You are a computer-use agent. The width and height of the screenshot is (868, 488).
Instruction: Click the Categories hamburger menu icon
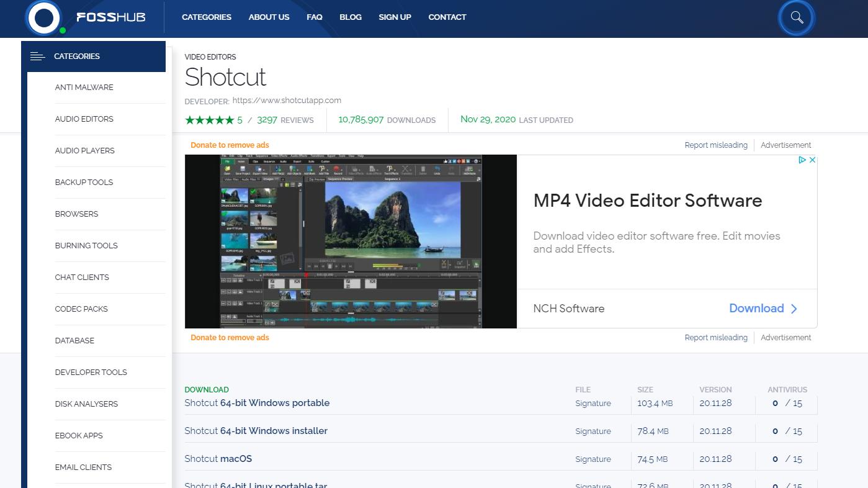pos(38,56)
